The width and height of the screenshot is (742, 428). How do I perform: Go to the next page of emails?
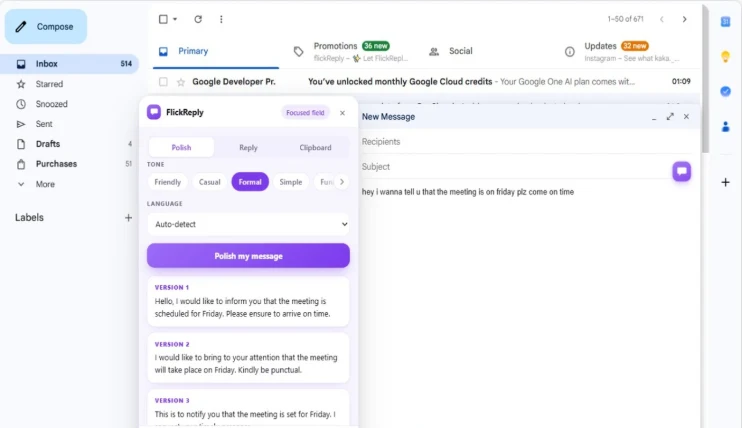(684, 19)
